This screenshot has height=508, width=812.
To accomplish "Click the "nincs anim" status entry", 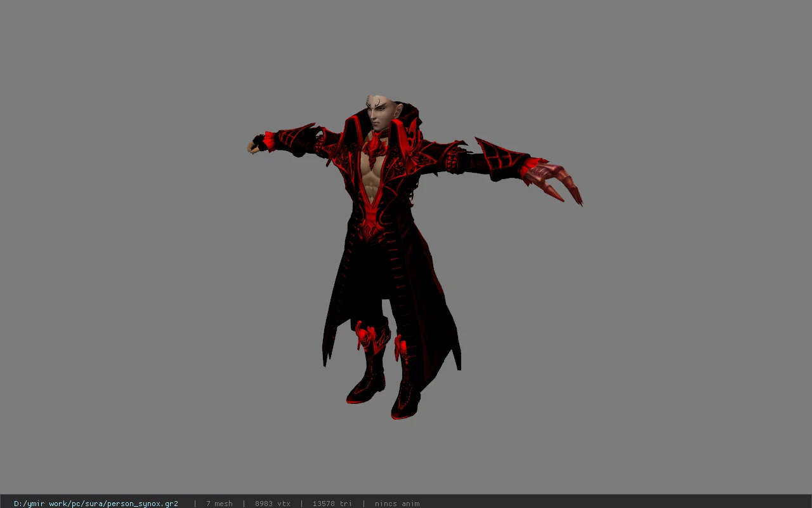I will pos(397,504).
